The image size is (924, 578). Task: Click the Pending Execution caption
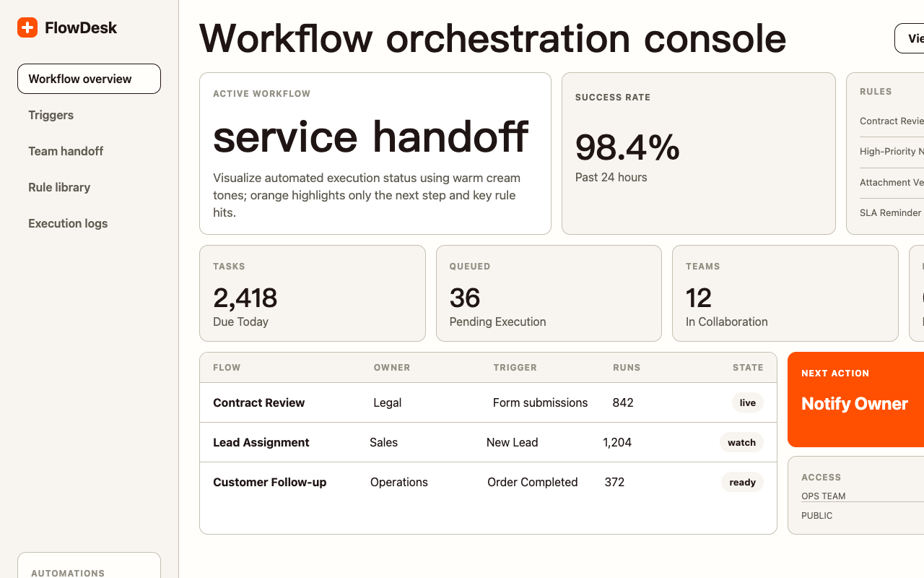coord(497,322)
